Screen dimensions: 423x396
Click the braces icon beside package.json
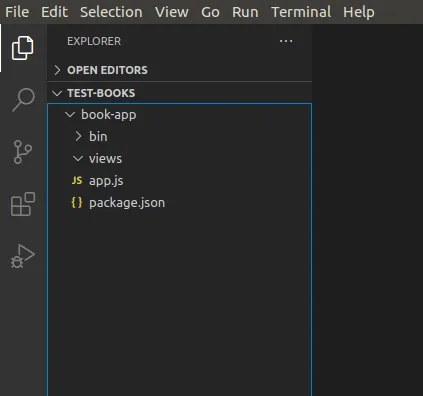pos(77,202)
